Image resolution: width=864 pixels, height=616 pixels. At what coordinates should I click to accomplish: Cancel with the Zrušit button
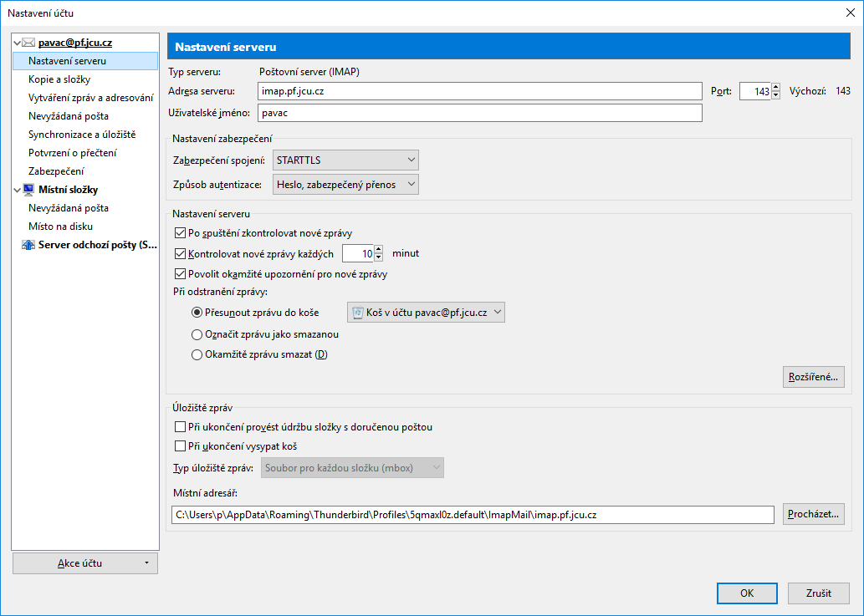818,593
